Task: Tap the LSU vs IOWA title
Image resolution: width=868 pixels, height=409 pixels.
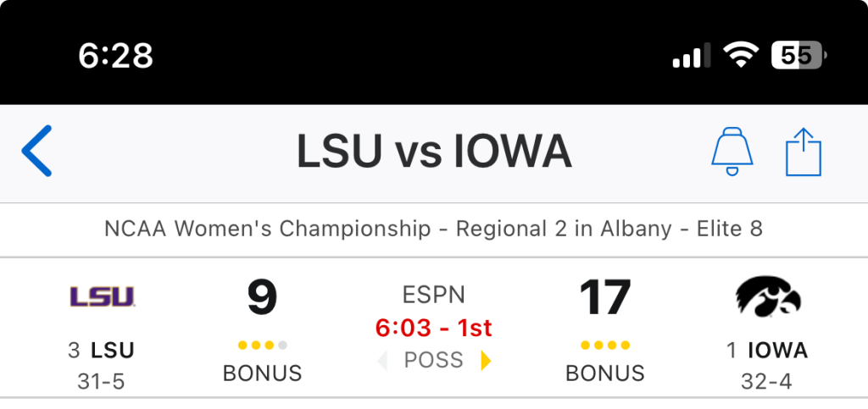Action: [434, 152]
